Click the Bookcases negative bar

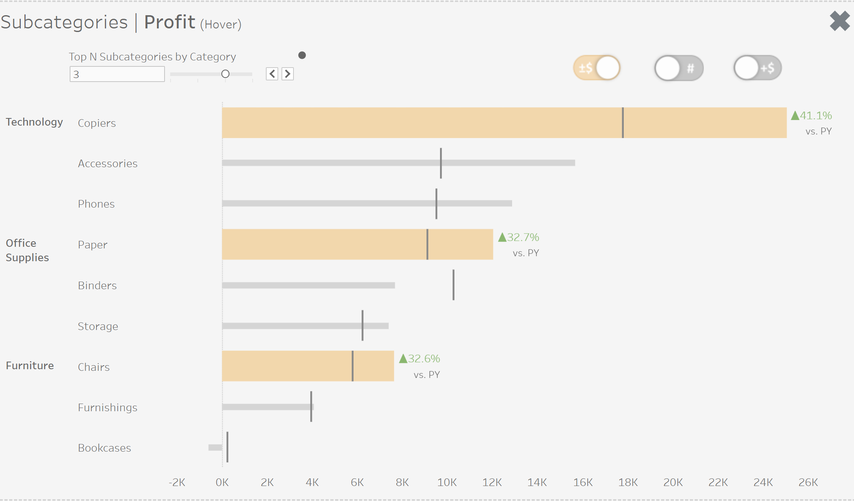point(215,447)
